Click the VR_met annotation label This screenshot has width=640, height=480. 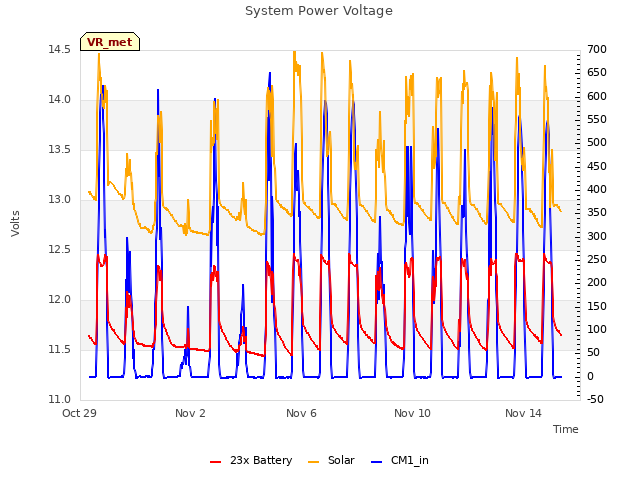(110, 42)
